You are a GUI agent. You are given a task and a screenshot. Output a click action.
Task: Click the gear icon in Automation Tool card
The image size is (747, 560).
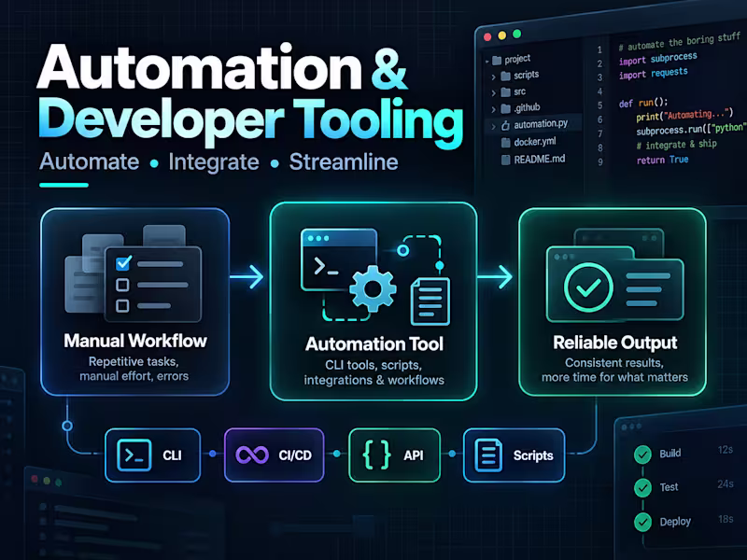[373, 289]
